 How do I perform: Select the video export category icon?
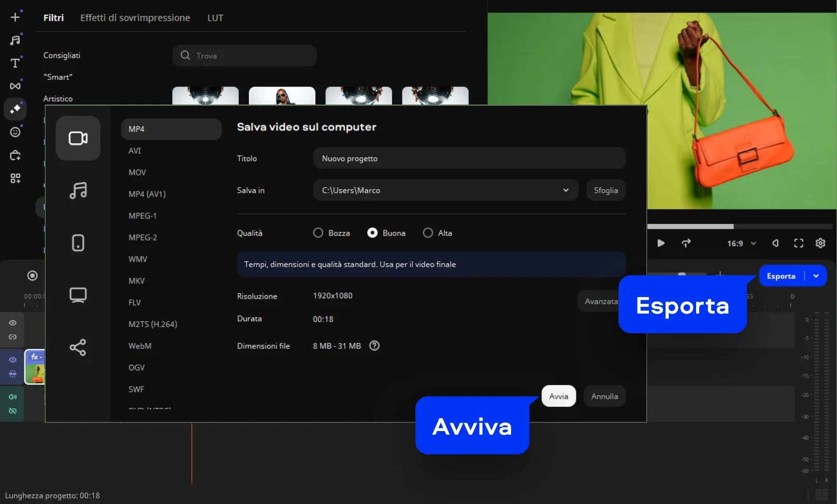78,138
